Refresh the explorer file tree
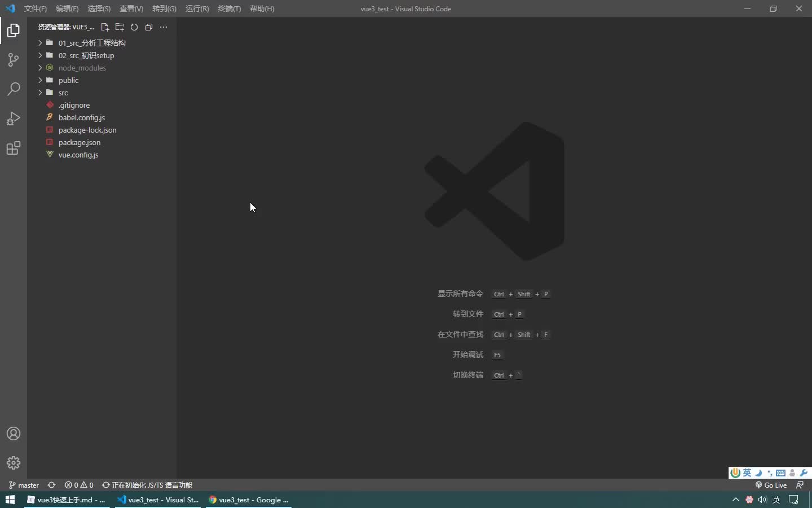Image resolution: width=812 pixels, height=508 pixels. (x=134, y=27)
